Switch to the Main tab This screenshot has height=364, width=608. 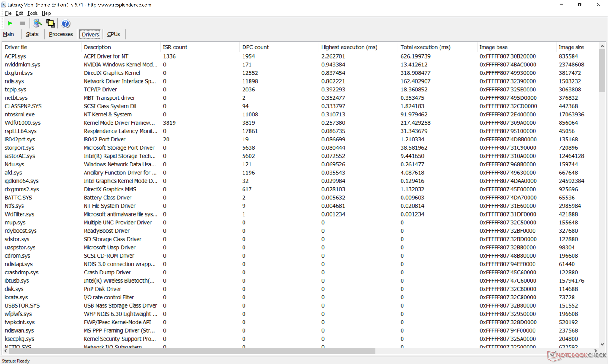pyautogui.click(x=9, y=34)
